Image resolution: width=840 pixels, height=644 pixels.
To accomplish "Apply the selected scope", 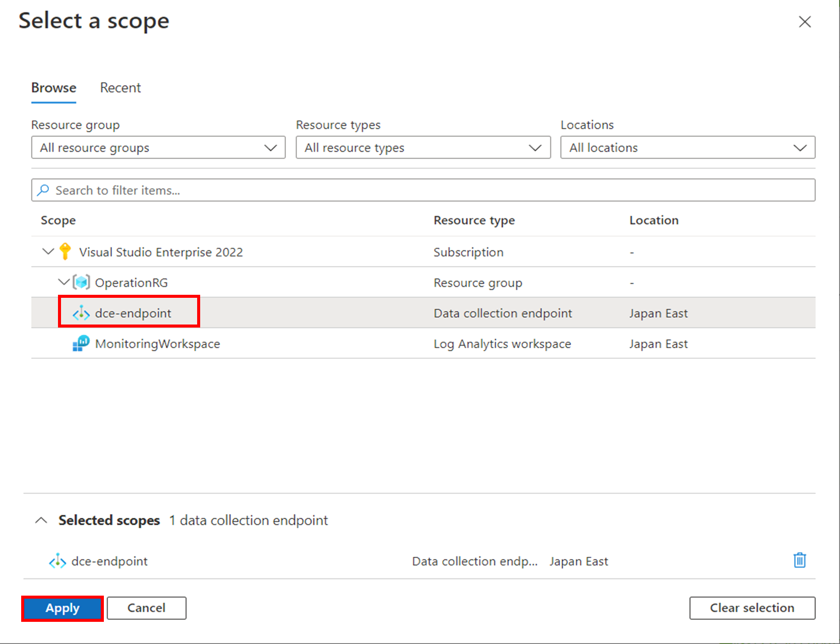I will pyautogui.click(x=63, y=608).
